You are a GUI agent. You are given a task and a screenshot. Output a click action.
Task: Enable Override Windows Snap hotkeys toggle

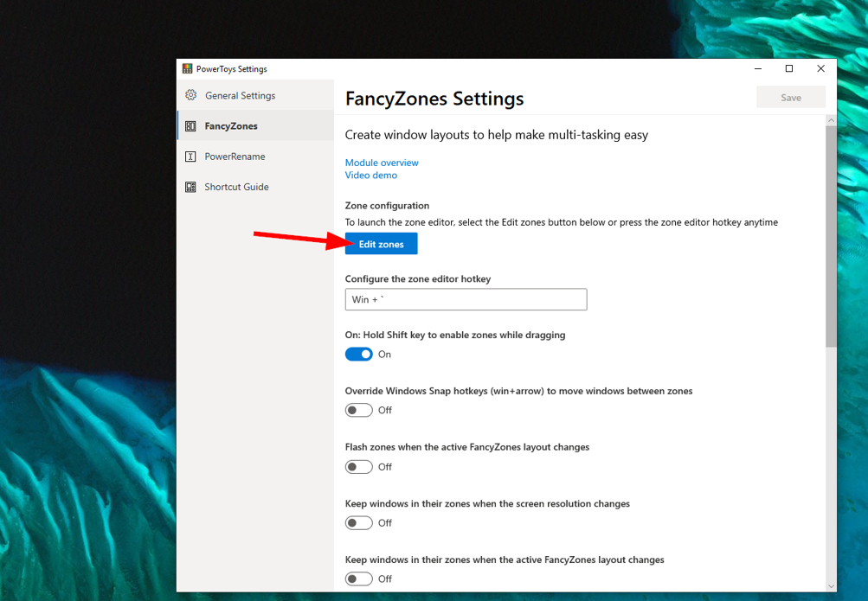click(x=359, y=411)
